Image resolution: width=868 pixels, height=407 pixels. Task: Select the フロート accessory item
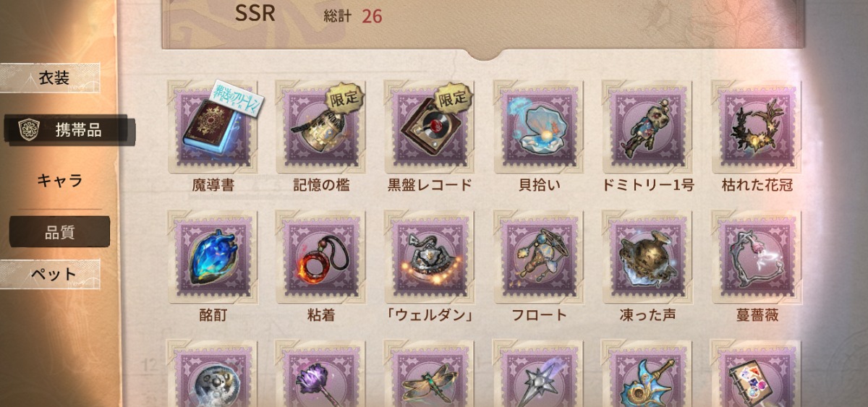coord(539,258)
